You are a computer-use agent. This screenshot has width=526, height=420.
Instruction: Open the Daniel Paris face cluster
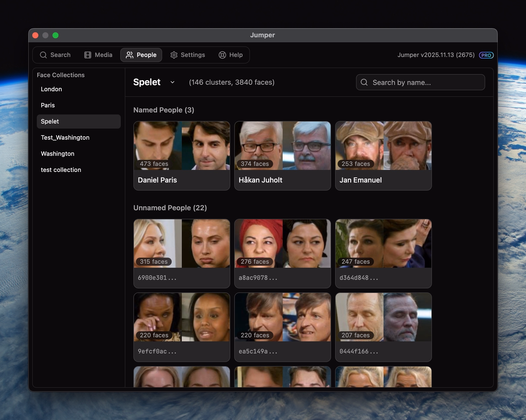pyautogui.click(x=181, y=156)
